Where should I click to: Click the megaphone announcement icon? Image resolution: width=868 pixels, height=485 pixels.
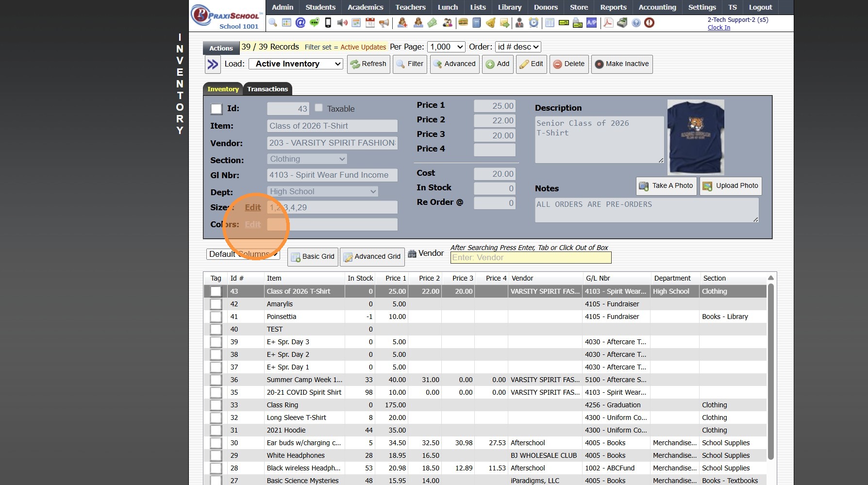[x=384, y=22]
